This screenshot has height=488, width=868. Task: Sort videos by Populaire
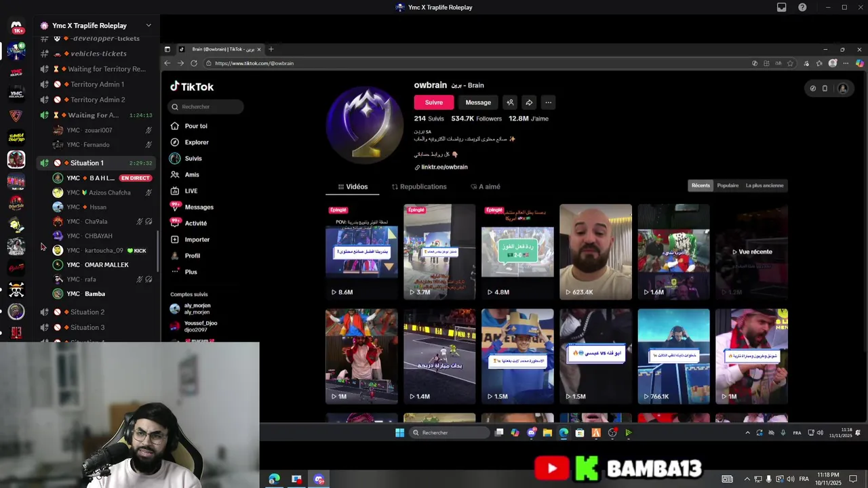coord(728,186)
